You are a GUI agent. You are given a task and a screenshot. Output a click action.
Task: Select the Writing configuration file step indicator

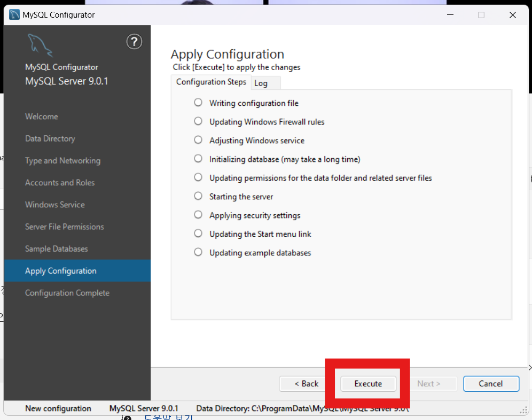tap(198, 103)
